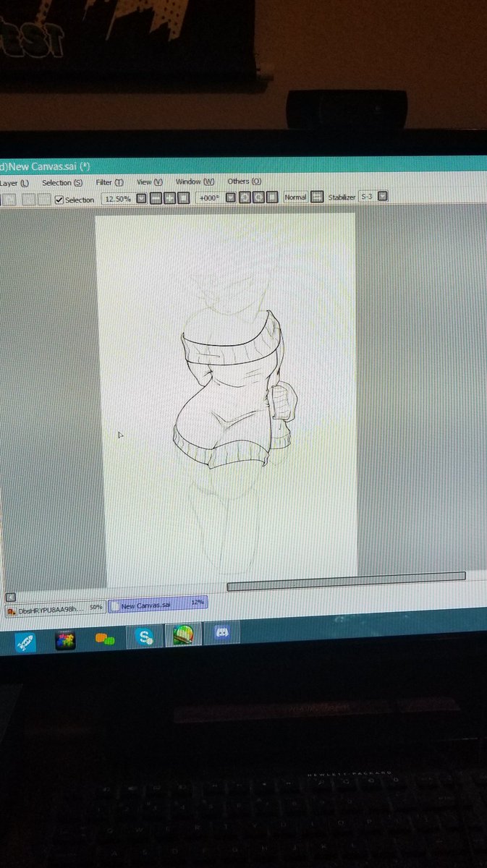This screenshot has width=487, height=868.
Task: Click the 12.50% zoom value field
Action: click(118, 198)
